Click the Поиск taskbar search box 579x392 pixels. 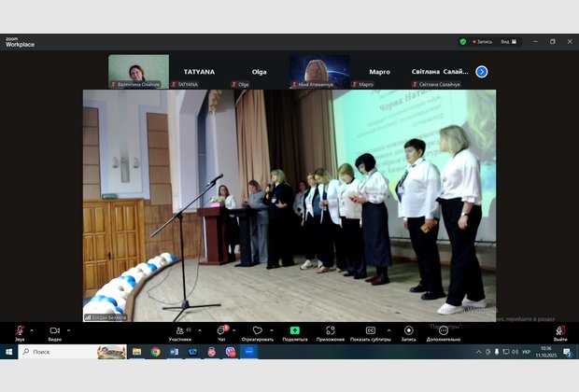point(73,352)
